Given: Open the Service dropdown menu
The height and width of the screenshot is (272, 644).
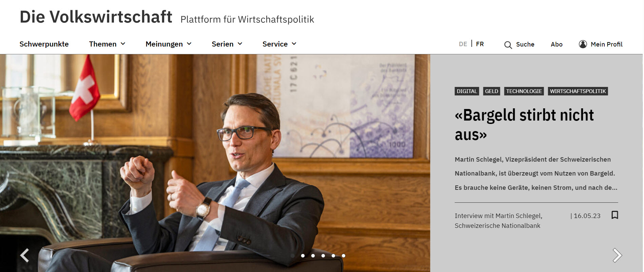Looking at the screenshot, I should point(279,44).
